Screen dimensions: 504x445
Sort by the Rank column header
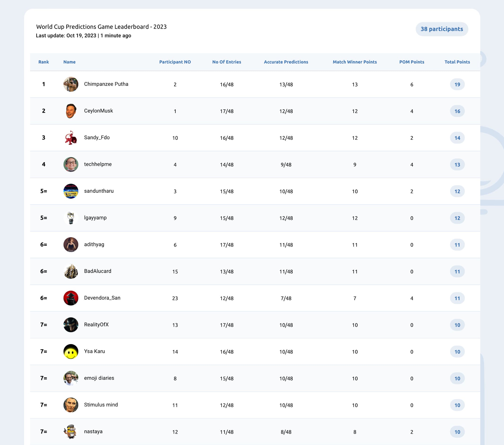(x=44, y=62)
